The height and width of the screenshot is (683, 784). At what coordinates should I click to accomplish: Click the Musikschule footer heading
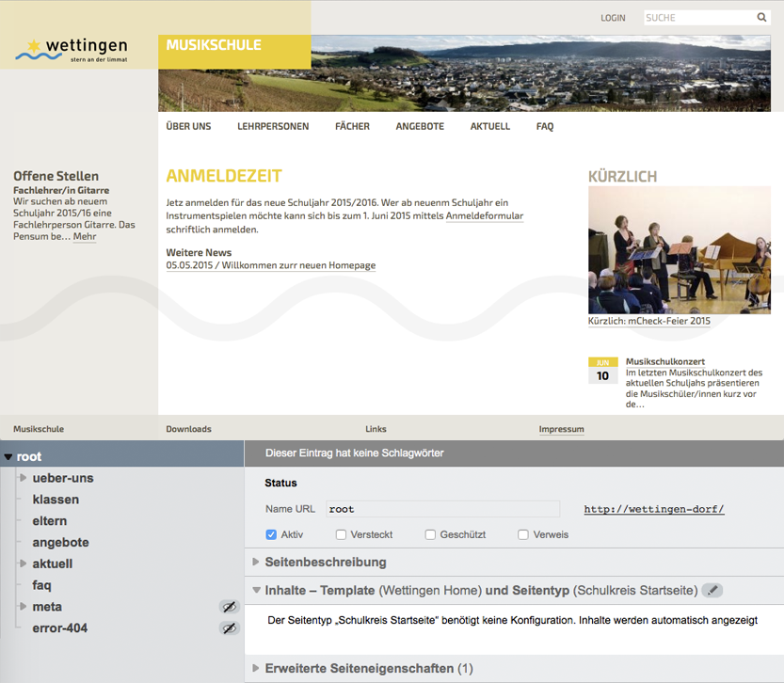pos(39,429)
